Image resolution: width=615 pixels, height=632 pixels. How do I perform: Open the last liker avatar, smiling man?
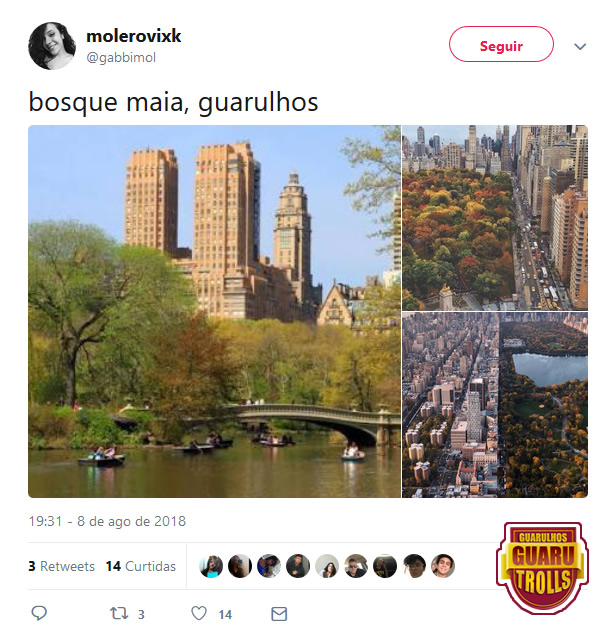pyautogui.click(x=443, y=566)
